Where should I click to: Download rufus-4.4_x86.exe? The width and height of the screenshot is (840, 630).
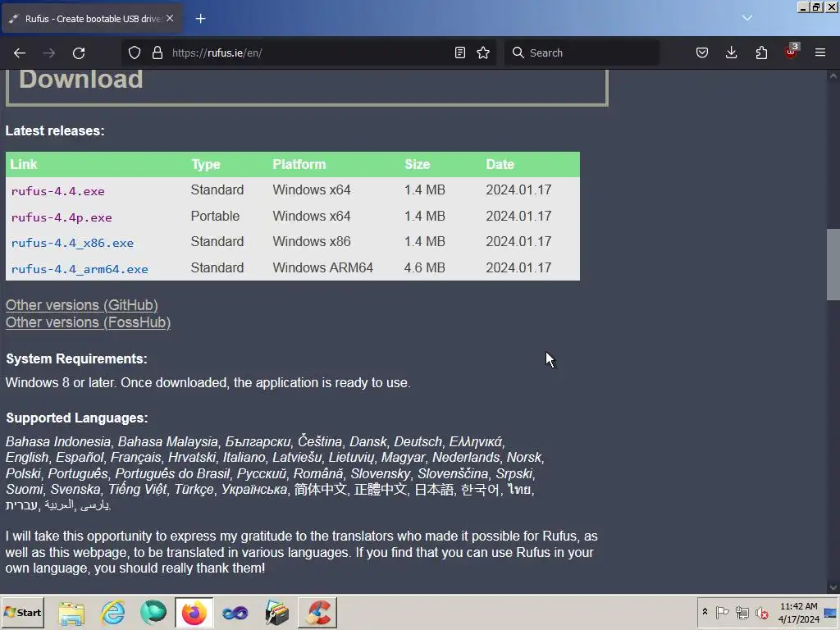72,243
